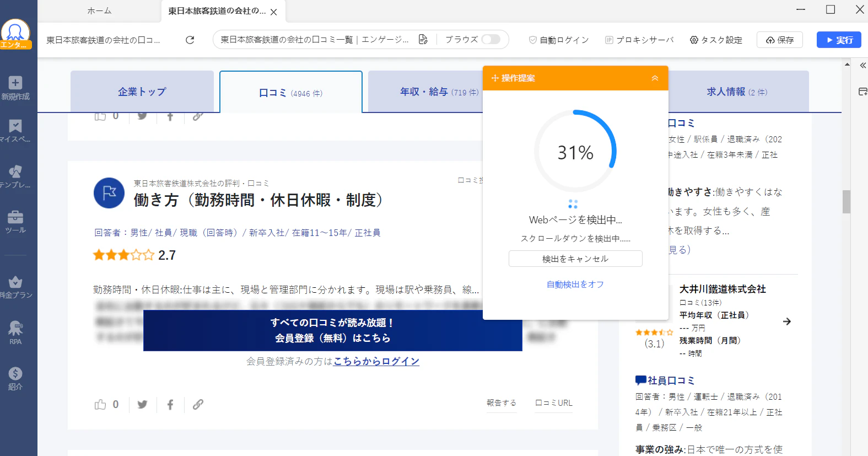This screenshot has height=456, width=868.
Task: Collapse the right side panel chevron
Action: (x=862, y=65)
